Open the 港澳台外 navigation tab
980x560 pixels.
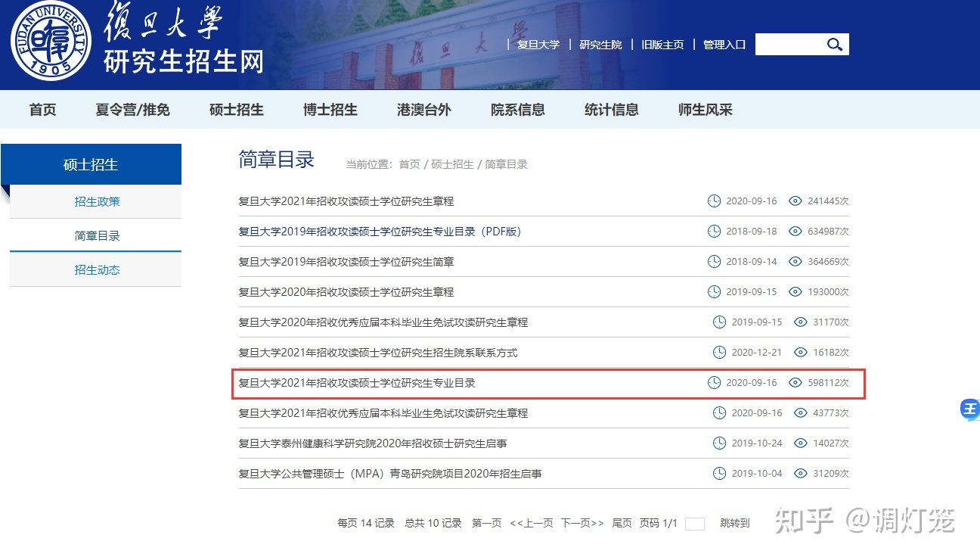(424, 110)
